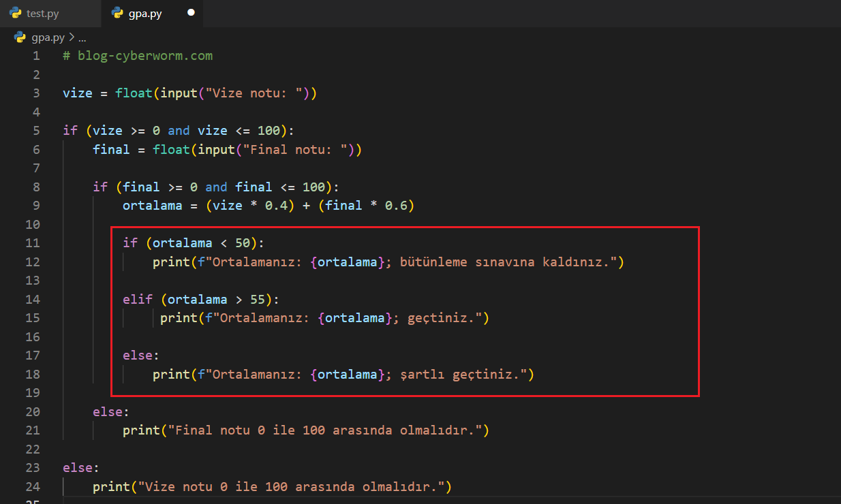Viewport: 841px width, 504px height.
Task: Open the gpa.py breadcrumb item
Action: [48, 37]
